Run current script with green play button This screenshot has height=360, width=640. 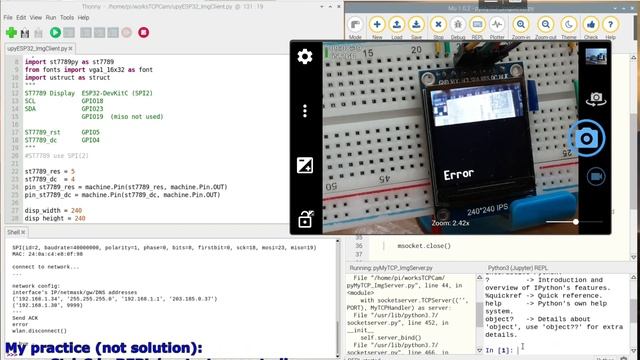(55, 33)
